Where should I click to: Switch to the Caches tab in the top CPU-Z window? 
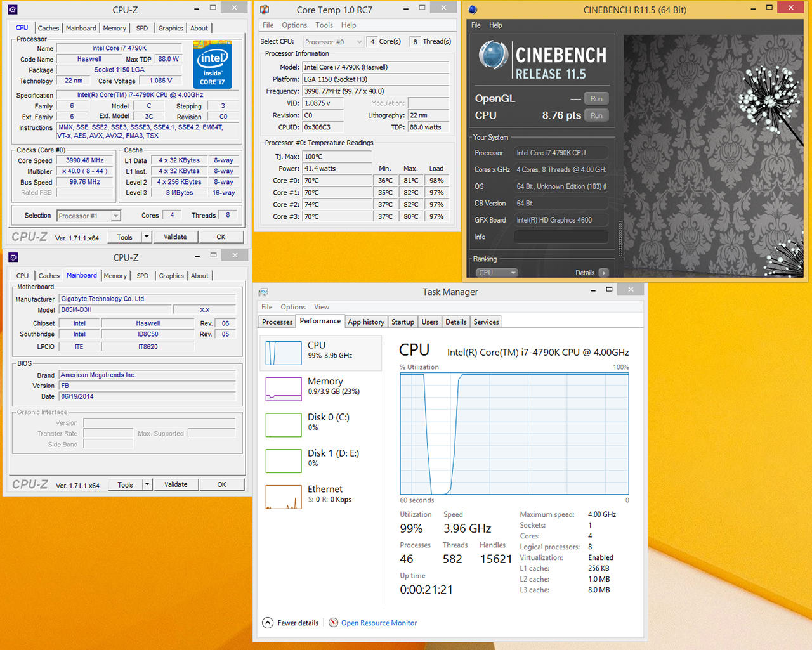tap(48, 28)
